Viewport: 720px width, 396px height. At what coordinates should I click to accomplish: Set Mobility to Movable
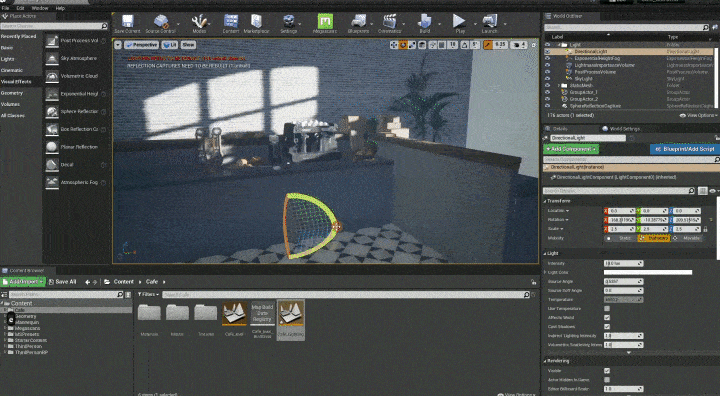tap(688, 238)
